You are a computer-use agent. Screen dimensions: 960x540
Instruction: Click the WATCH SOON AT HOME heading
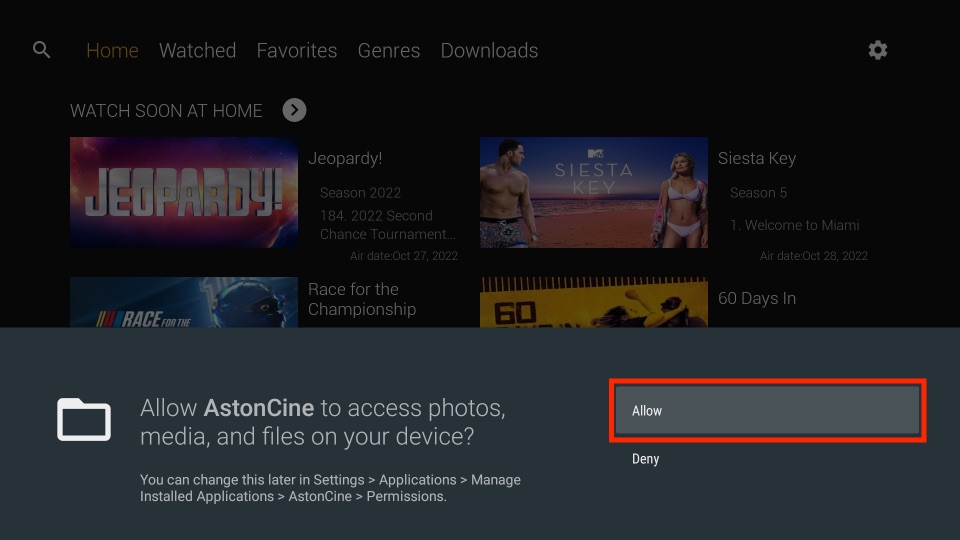(166, 111)
